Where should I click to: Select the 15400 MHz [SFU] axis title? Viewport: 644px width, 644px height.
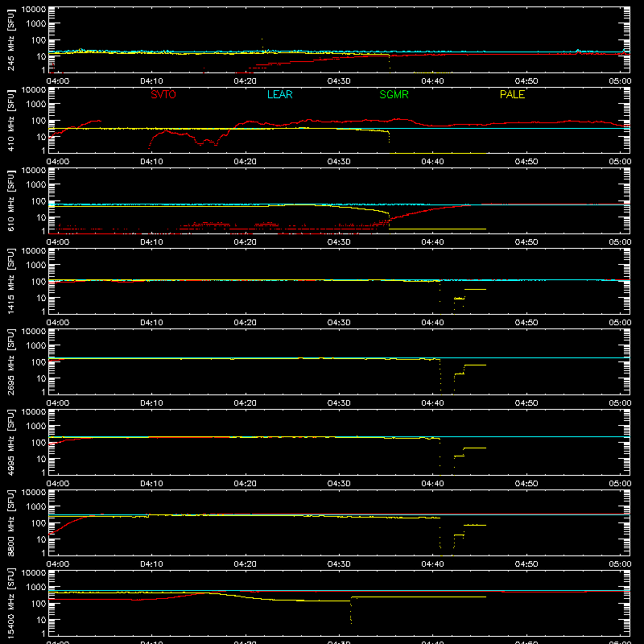point(10,603)
